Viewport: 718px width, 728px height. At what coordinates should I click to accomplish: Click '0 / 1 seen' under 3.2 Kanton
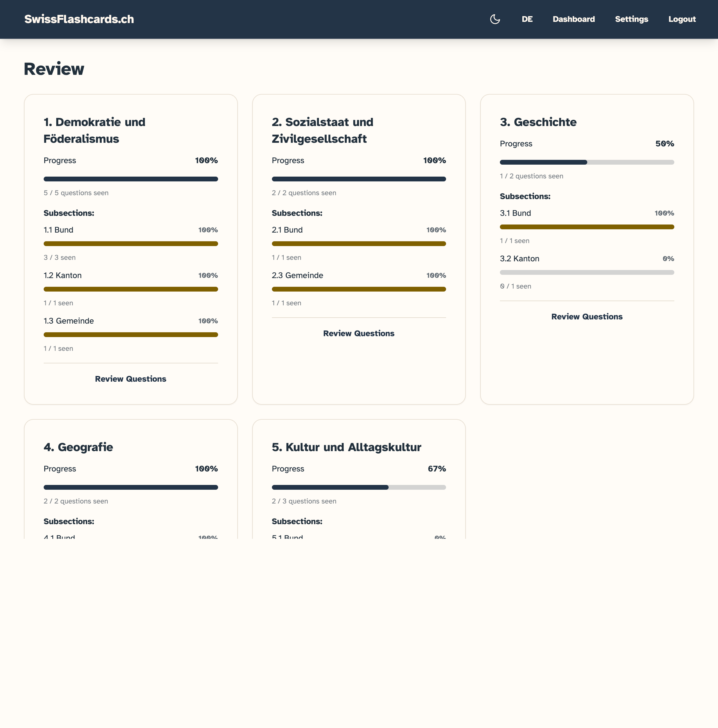[515, 286]
